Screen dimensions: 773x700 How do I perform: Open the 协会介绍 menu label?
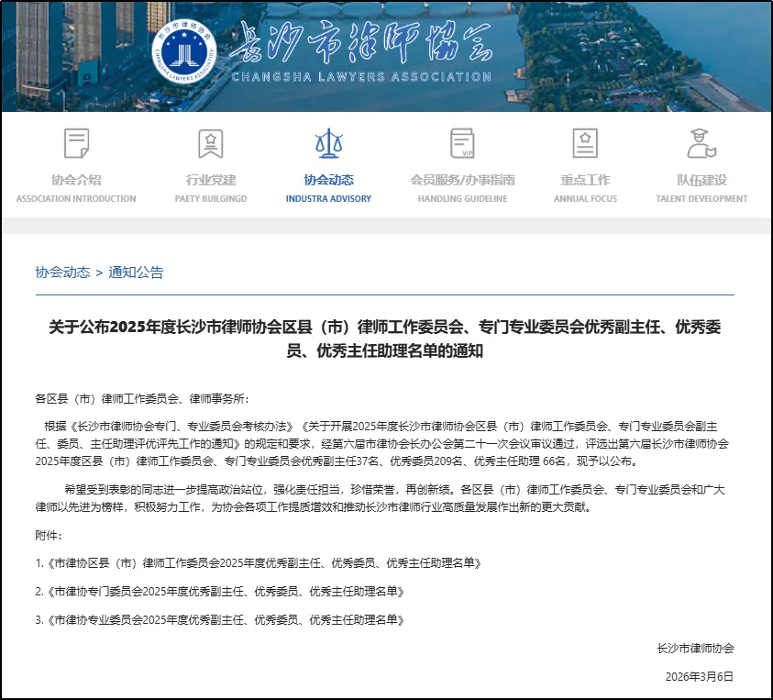(x=76, y=180)
